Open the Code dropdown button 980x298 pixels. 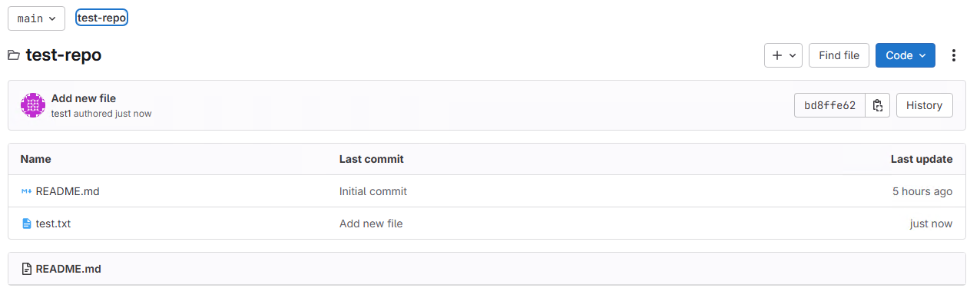click(906, 55)
